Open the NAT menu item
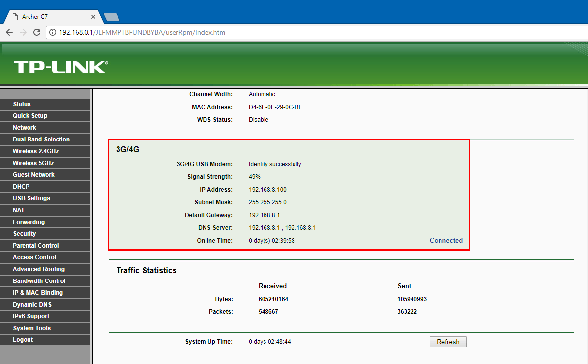Screen dimensions: 588x364 coord(45,210)
